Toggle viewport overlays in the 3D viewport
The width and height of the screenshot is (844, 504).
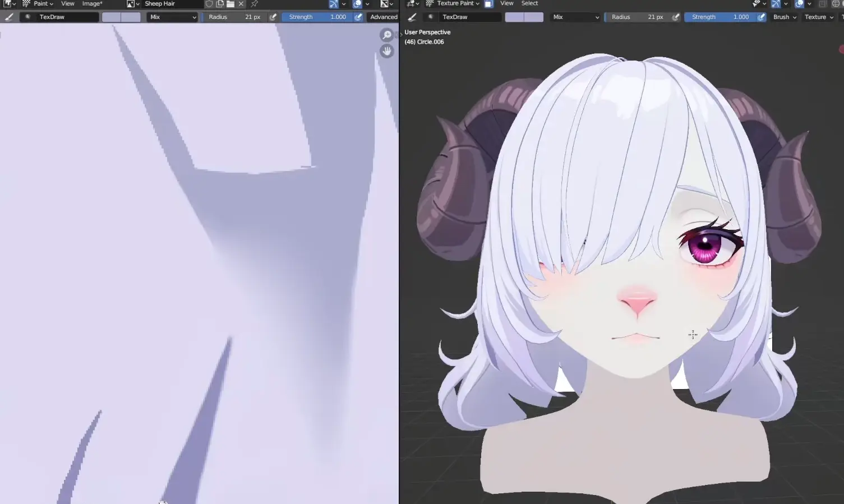tap(799, 4)
